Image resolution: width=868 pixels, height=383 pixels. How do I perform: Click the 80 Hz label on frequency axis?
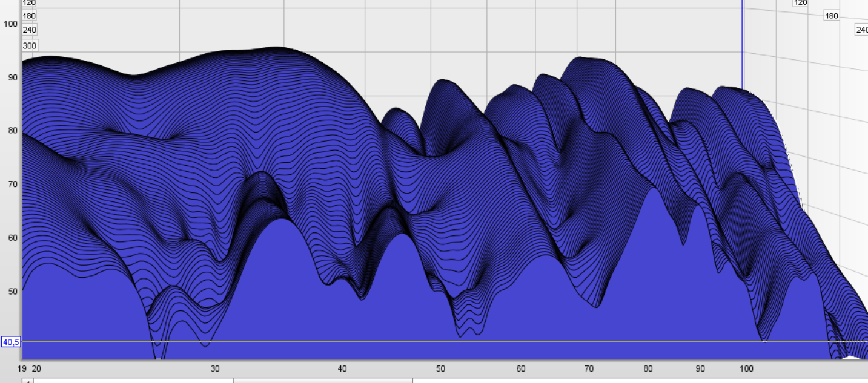point(649,368)
